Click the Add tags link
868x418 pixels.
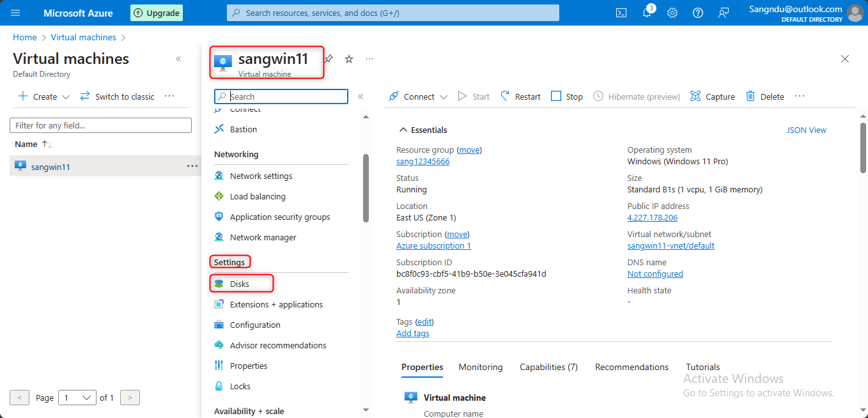(x=413, y=334)
